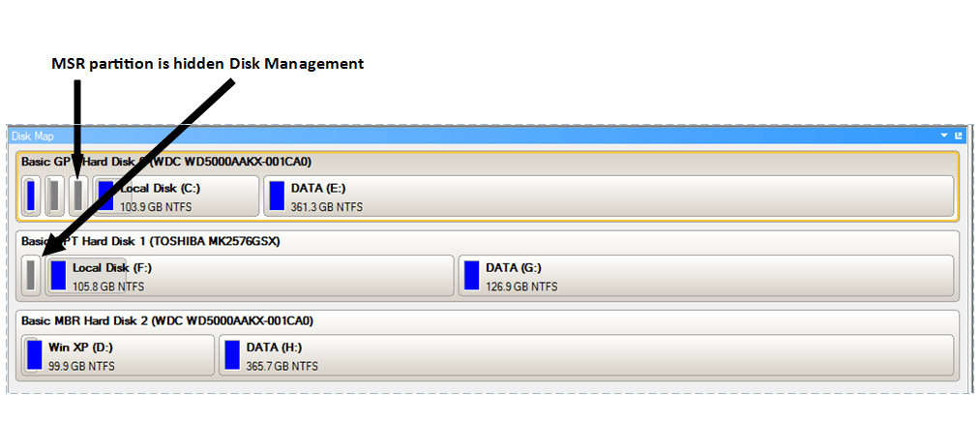Select the Local Disk (C:) partition

(x=176, y=196)
